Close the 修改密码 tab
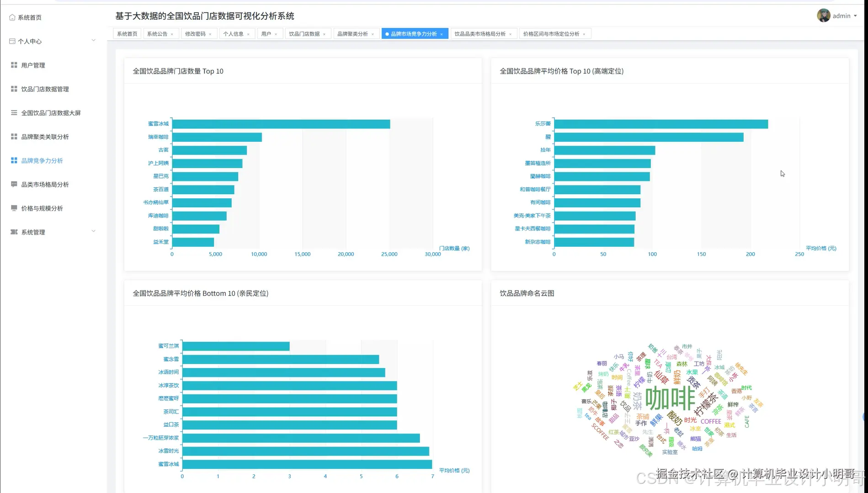The width and height of the screenshot is (868, 493). (210, 34)
